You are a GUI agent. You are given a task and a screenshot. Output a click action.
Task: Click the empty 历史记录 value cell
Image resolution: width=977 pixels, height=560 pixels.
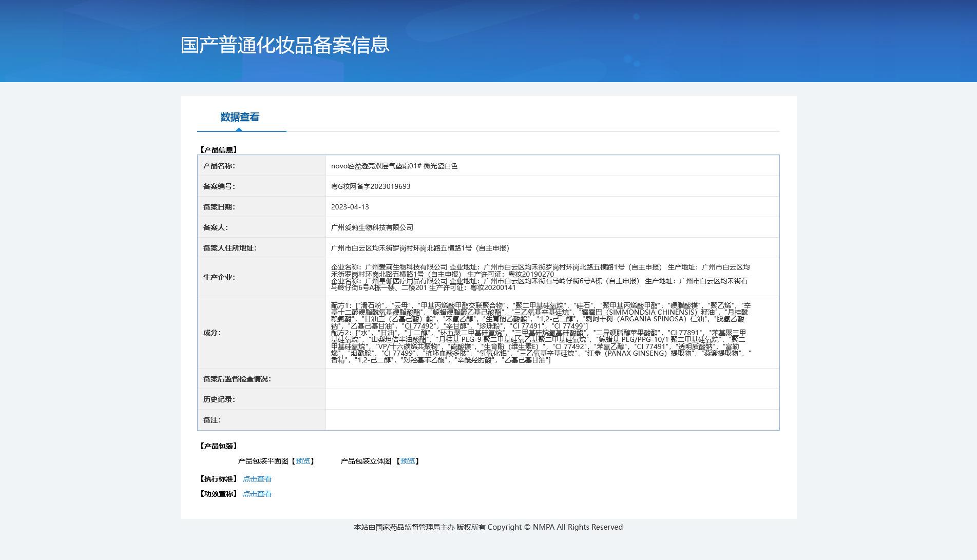552,399
